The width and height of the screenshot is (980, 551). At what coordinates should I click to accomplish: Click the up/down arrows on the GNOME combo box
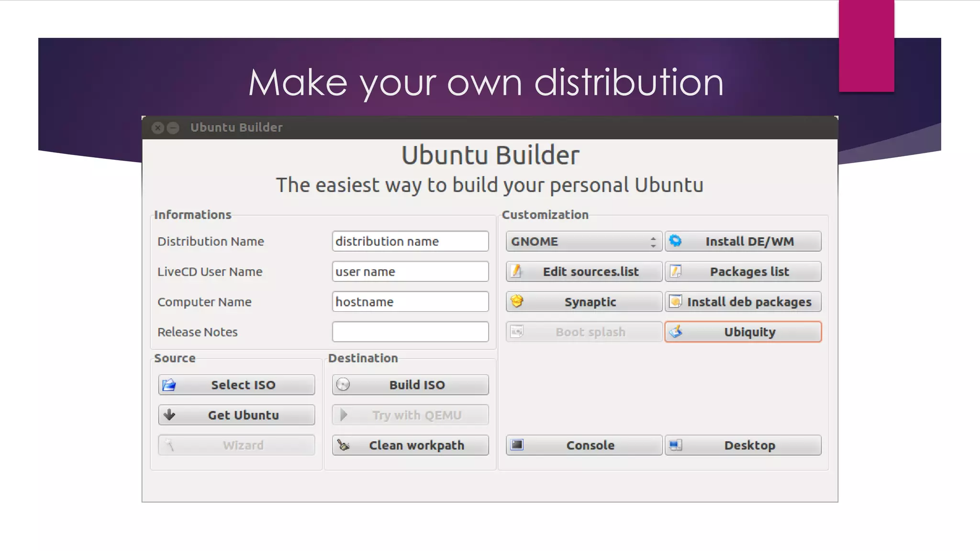(653, 242)
